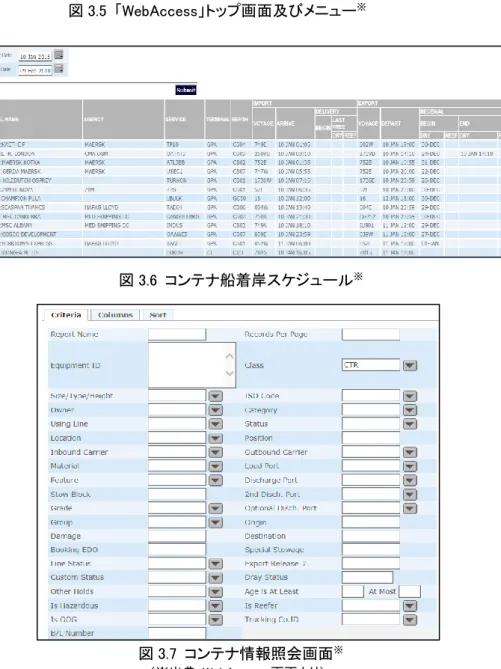501x669 pixels.
Task: Open the calendar icon beside Feb date field
Action: tap(58, 69)
